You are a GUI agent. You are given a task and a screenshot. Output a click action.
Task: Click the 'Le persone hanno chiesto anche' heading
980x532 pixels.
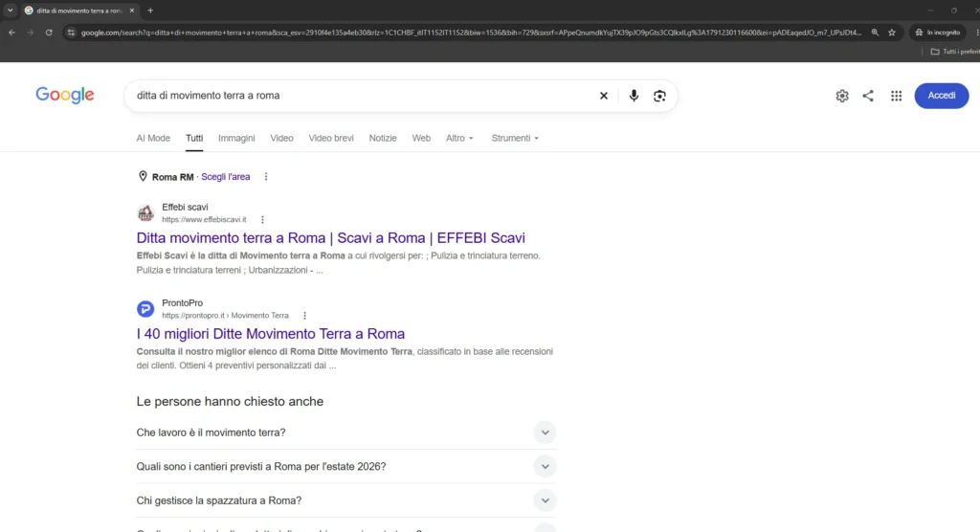[230, 401]
